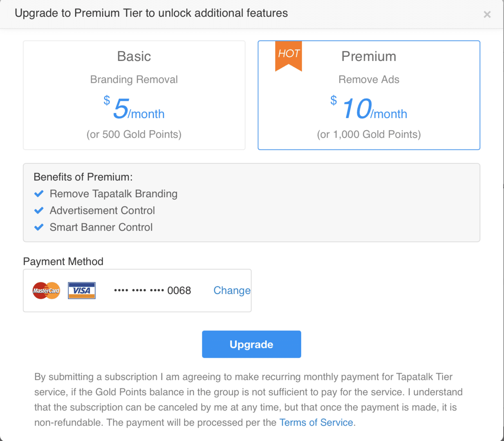Click the checkmark beside Smart Banner Control

39,227
